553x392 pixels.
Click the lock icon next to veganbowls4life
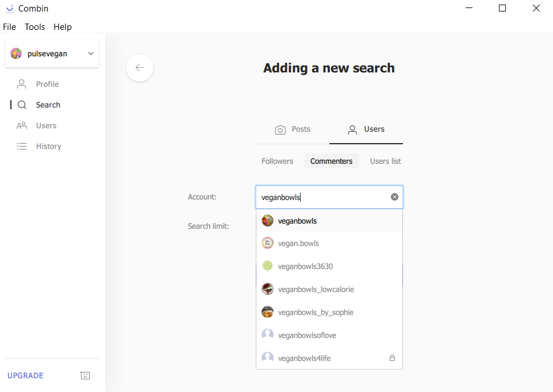click(392, 358)
